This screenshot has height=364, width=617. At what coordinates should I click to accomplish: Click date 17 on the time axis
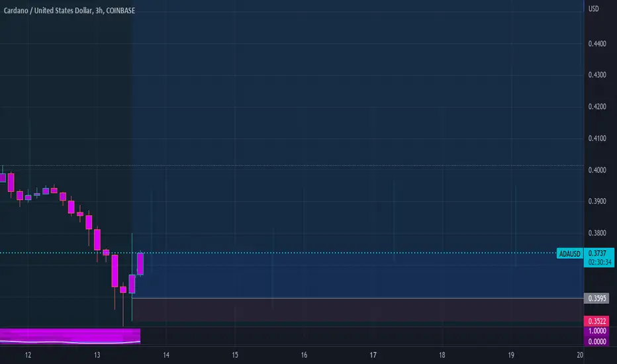pos(373,355)
